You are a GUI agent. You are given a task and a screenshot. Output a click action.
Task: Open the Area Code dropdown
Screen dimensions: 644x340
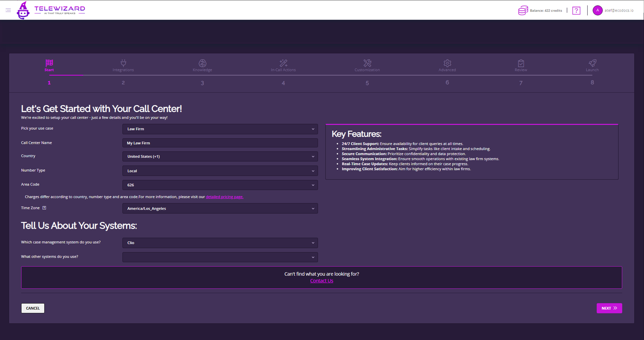[x=220, y=185]
